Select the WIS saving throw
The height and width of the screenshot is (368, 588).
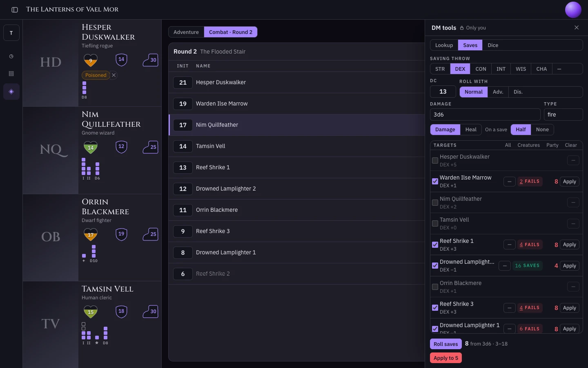coord(521,69)
